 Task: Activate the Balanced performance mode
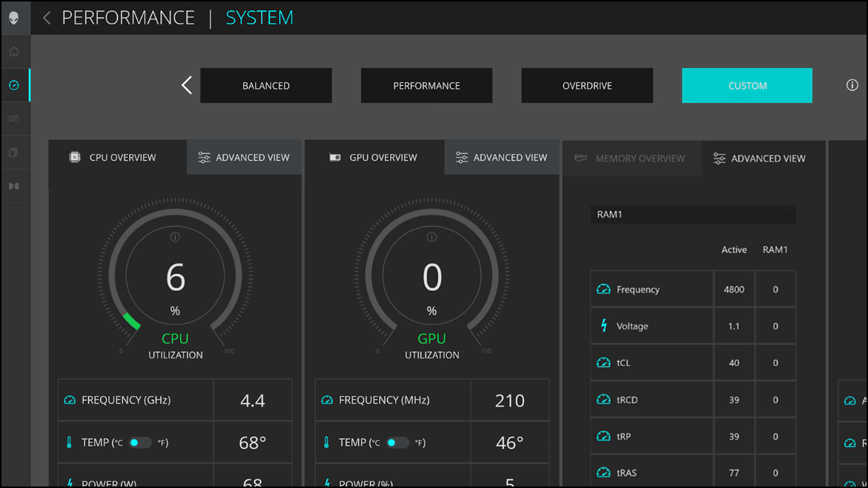pyautogui.click(x=266, y=86)
